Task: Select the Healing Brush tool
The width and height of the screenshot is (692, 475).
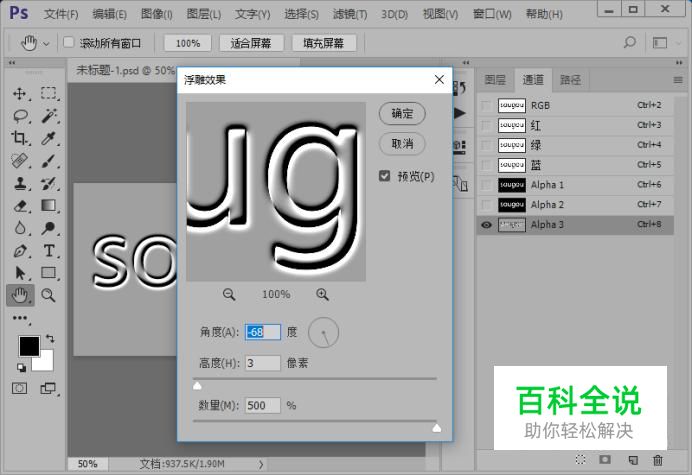Action: pos(19,161)
